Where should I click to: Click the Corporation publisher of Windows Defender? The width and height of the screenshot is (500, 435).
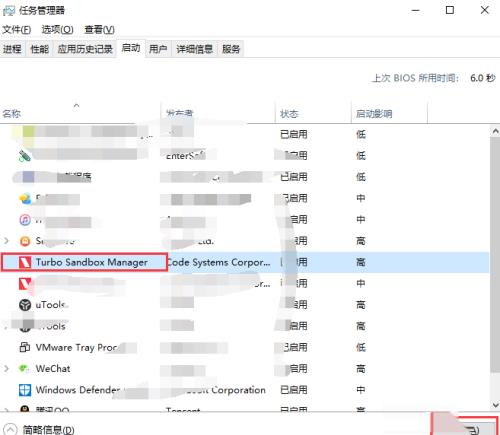pos(238,390)
